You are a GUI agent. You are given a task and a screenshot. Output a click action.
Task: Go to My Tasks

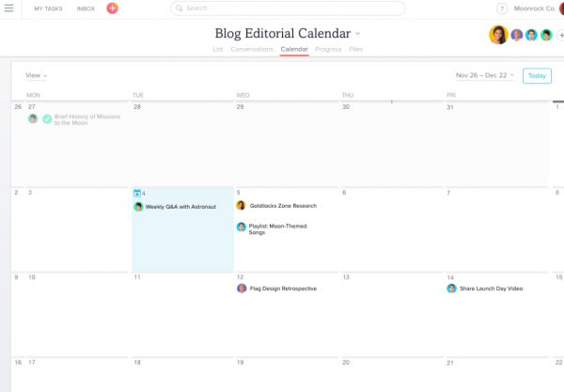point(48,8)
